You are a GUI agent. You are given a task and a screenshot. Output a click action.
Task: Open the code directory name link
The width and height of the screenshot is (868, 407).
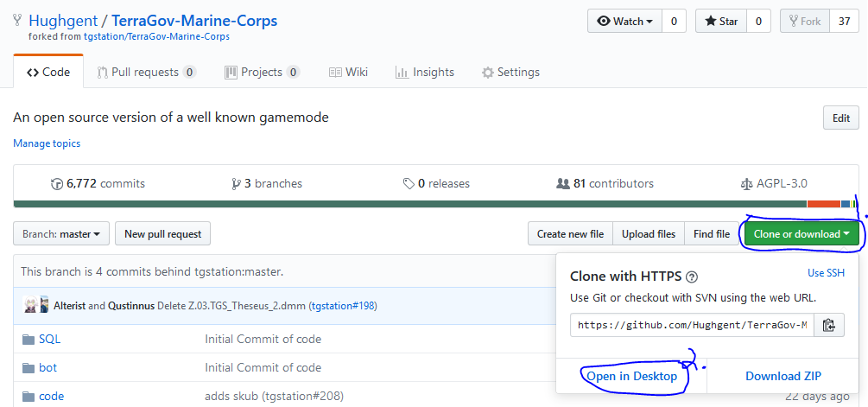[x=52, y=397]
